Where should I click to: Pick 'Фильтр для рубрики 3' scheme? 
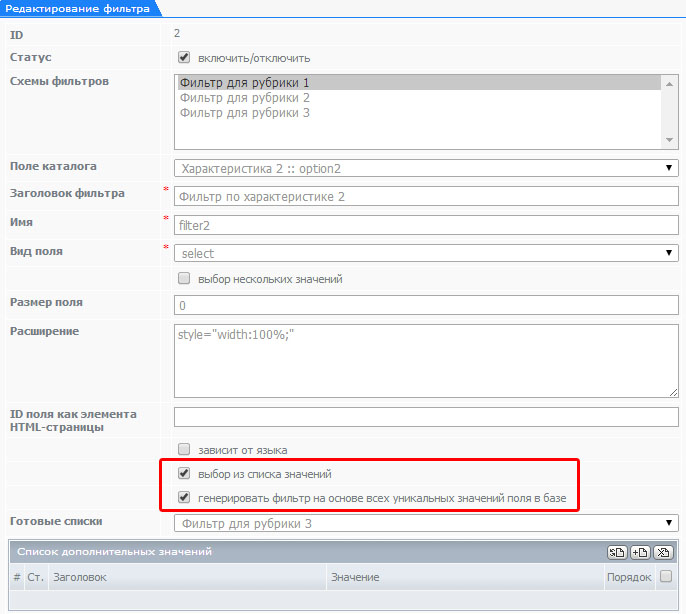pos(244,113)
